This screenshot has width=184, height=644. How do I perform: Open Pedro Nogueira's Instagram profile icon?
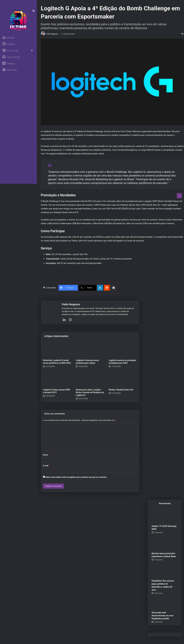[x=70, y=320]
